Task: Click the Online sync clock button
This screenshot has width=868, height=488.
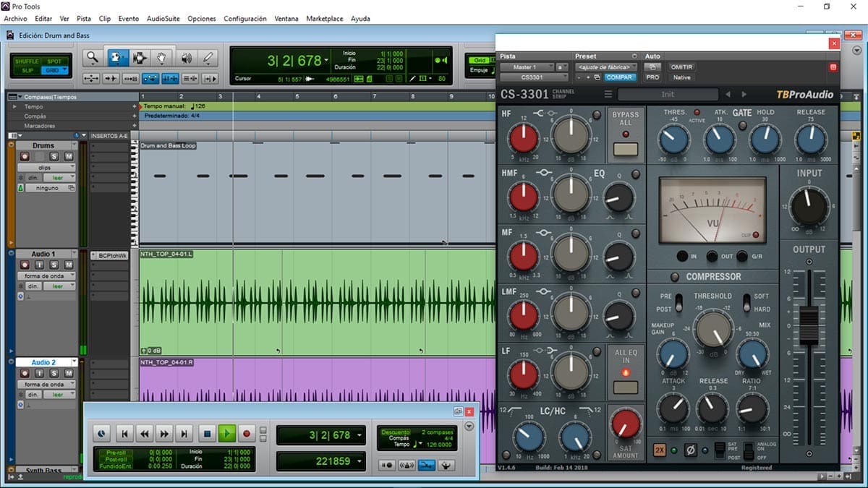Action: point(102,434)
